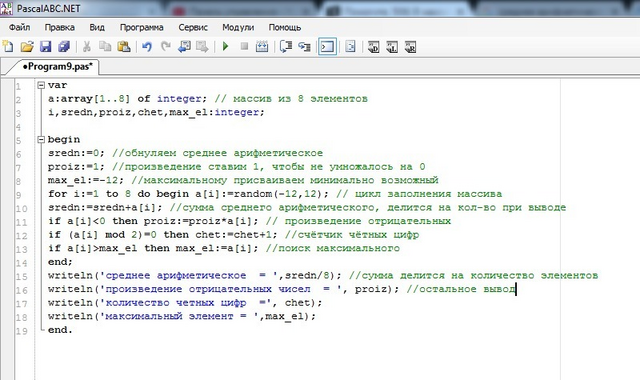
Task: Open the Файл menu
Action: coord(19,27)
